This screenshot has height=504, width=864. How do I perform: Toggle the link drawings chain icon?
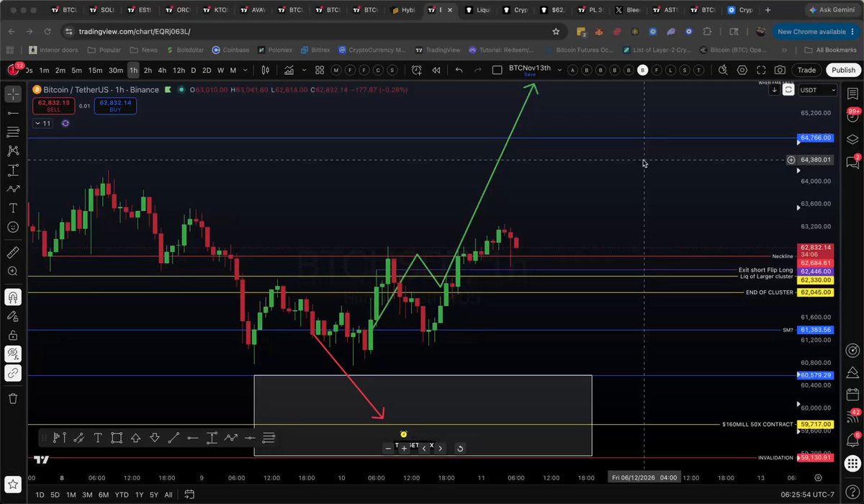pos(13,373)
